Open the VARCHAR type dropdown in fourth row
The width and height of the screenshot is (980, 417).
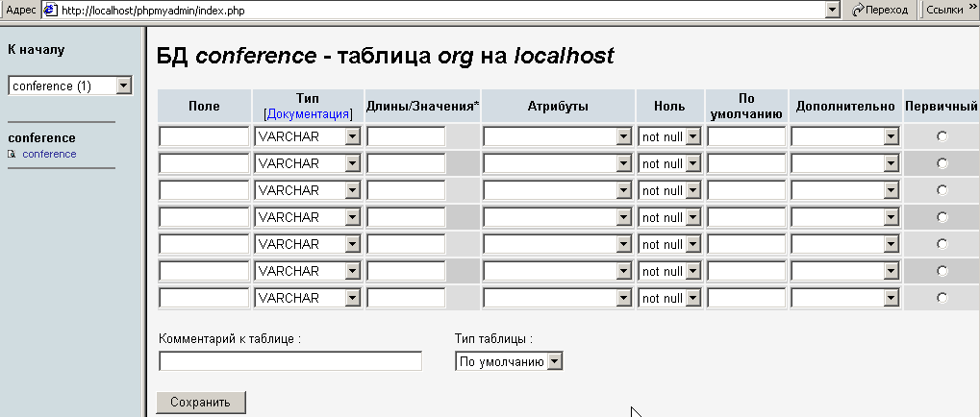tap(308, 217)
